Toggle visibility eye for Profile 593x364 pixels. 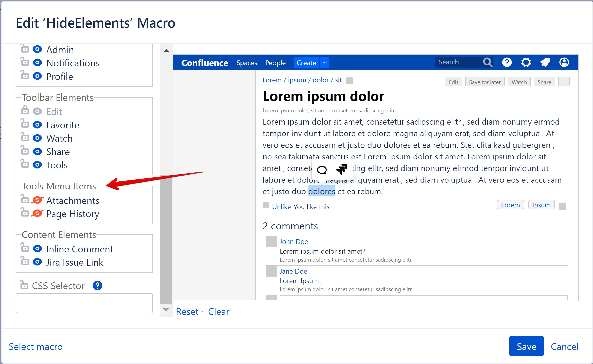(x=37, y=76)
